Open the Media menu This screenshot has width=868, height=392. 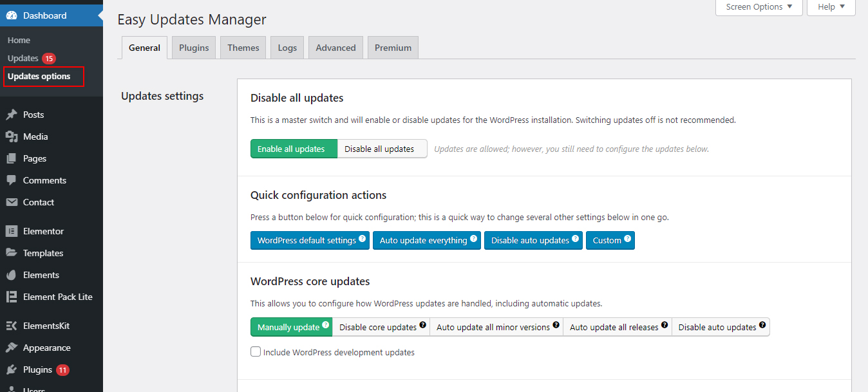pyautogui.click(x=52, y=136)
